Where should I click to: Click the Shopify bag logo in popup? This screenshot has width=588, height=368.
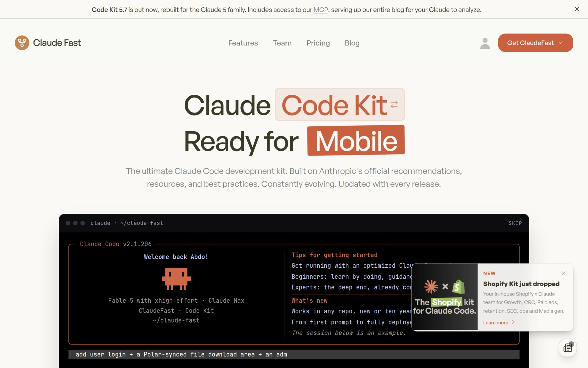point(458,287)
